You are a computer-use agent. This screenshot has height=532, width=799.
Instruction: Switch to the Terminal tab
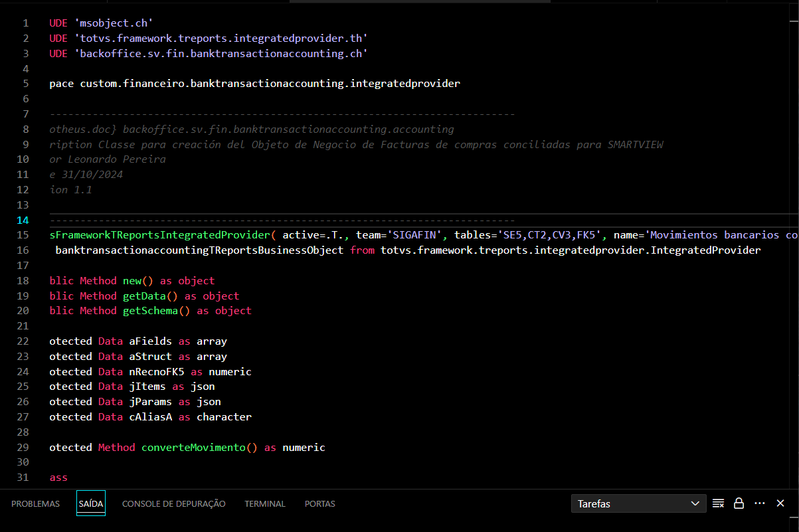point(265,504)
